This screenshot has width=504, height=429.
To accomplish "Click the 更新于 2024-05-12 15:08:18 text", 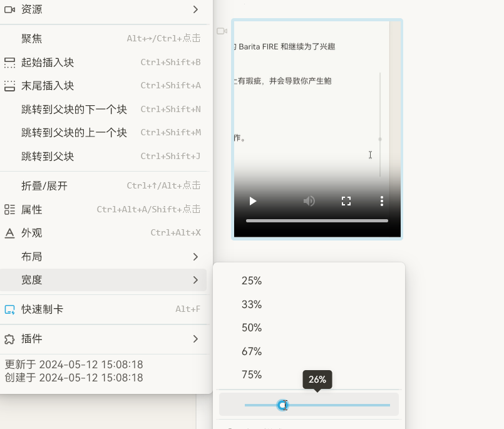I will click(74, 364).
